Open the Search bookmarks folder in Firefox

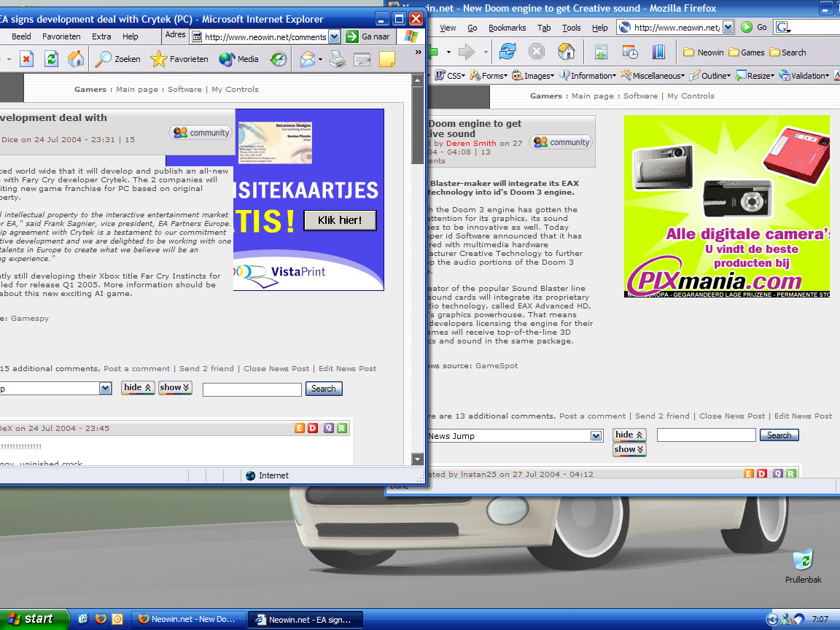pyautogui.click(x=787, y=52)
